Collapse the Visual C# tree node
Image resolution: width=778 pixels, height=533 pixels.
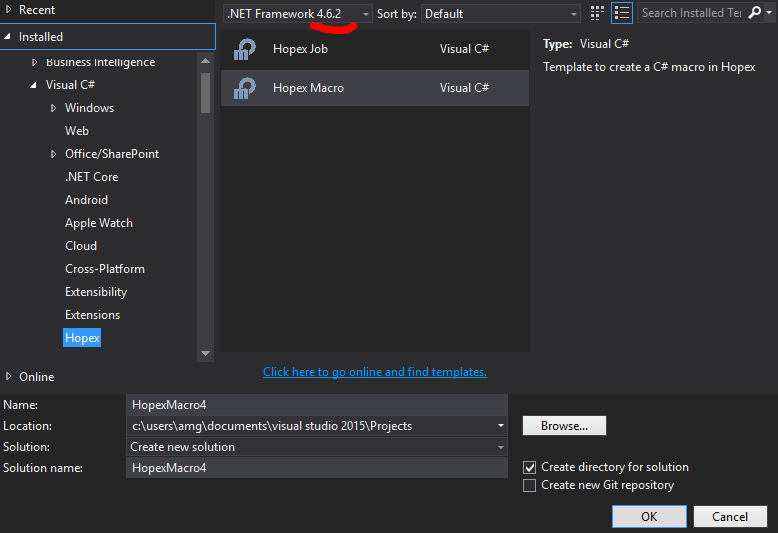pos(34,85)
